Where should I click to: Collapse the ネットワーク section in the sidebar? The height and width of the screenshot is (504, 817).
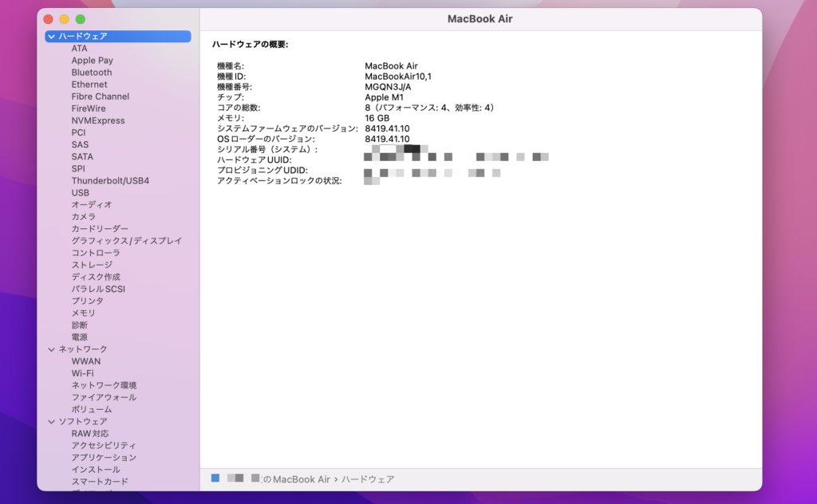pyautogui.click(x=50, y=348)
